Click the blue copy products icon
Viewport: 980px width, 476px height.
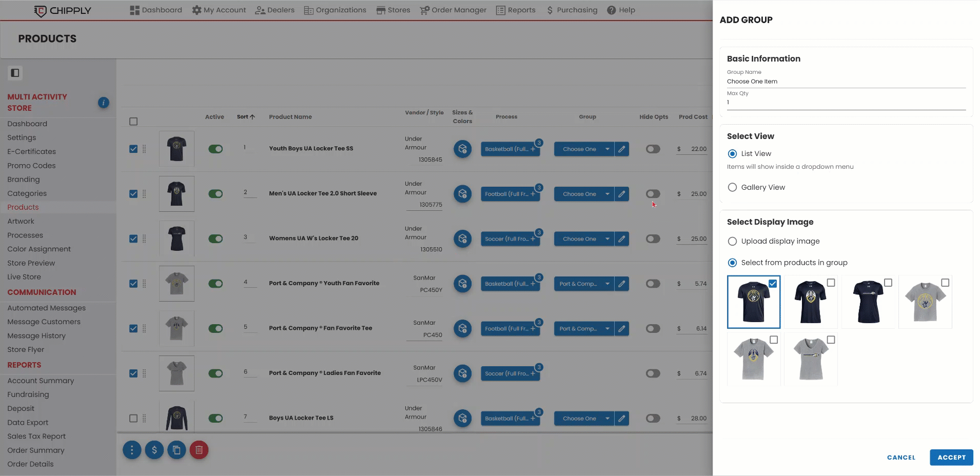(177, 450)
